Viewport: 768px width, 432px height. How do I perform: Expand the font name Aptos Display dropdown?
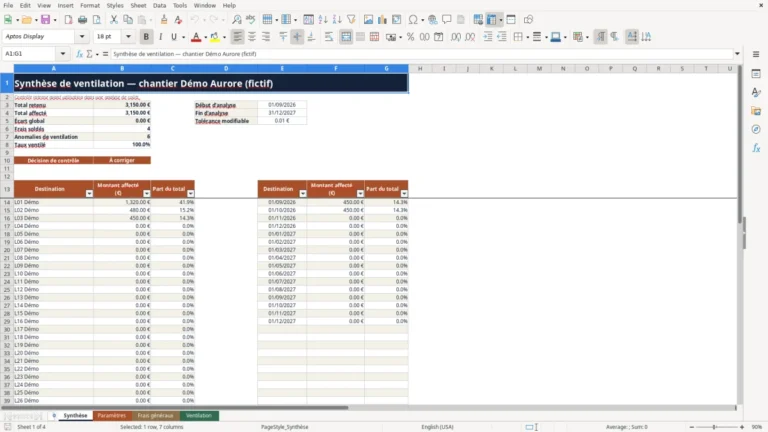(82, 37)
